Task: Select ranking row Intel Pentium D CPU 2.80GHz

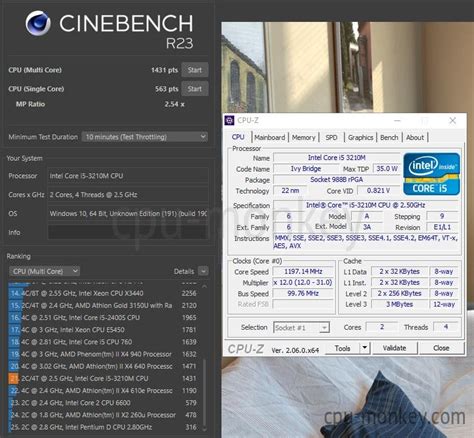Action: coord(104,427)
